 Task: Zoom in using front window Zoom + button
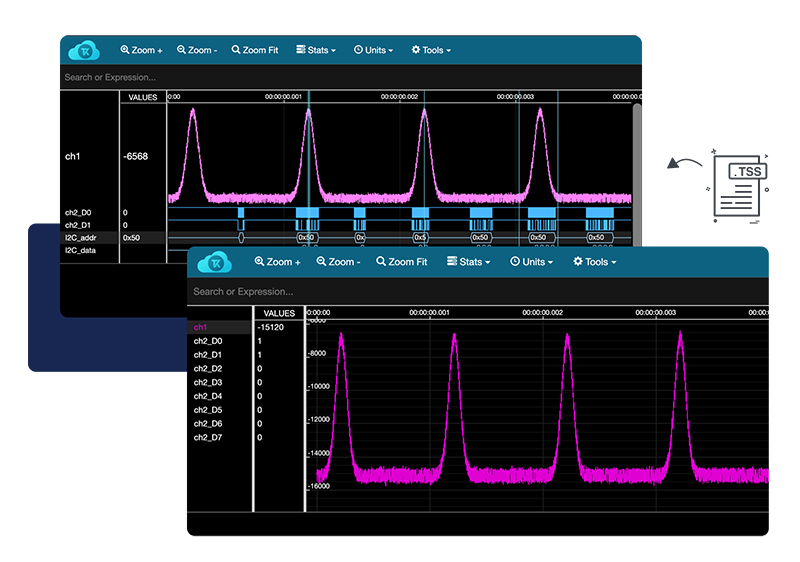(x=278, y=262)
